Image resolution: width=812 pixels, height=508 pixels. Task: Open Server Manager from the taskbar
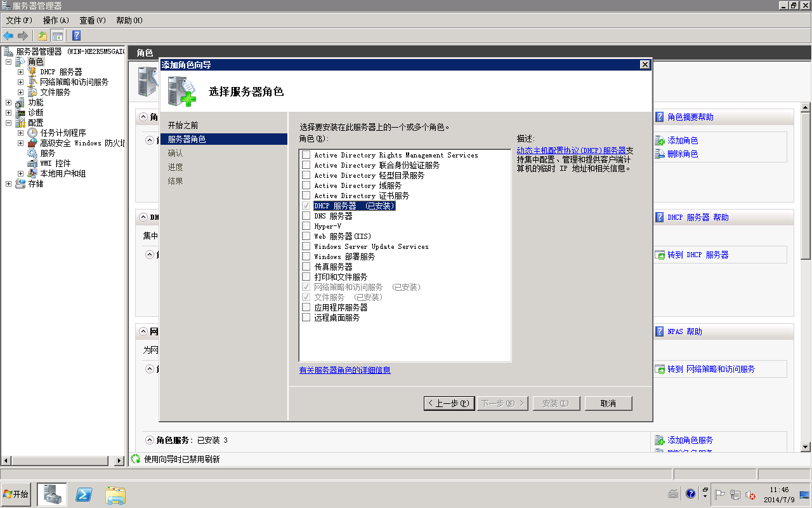(x=52, y=494)
